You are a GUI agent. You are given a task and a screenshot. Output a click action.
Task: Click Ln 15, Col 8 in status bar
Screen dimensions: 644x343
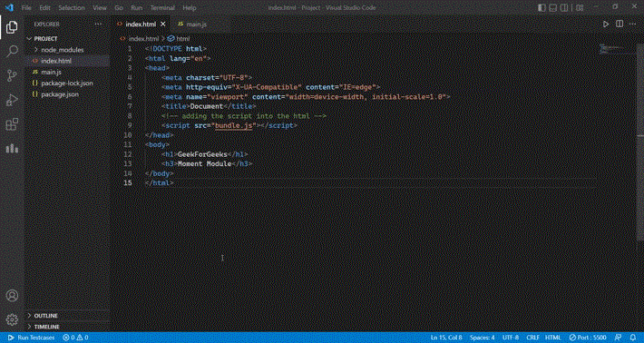[x=446, y=338]
